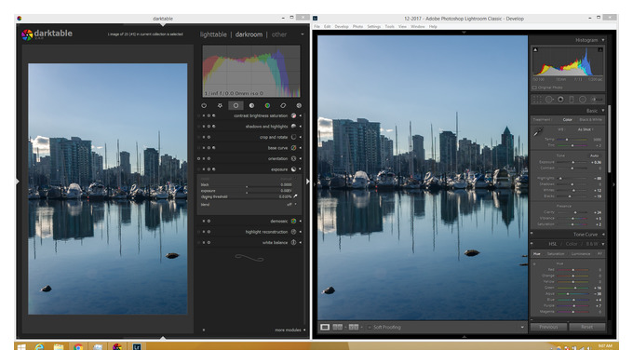Toggle shadow clipping indicator in Lightroom histogram

tap(535, 50)
